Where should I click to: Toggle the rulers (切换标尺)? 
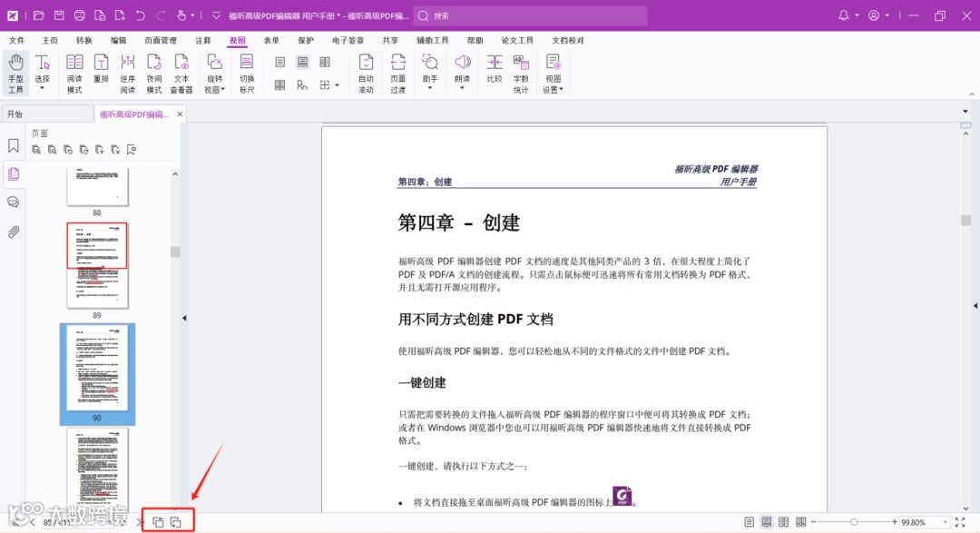(247, 74)
